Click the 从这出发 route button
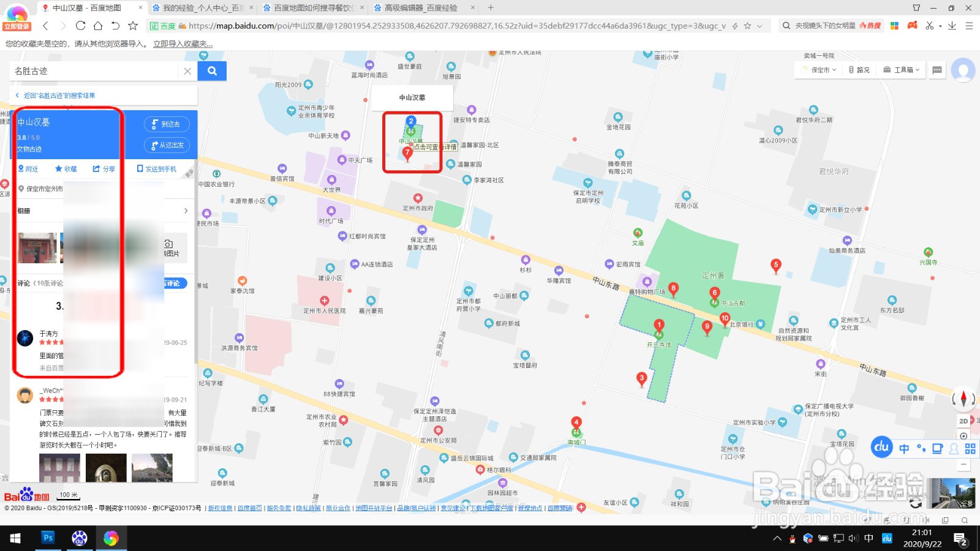The image size is (980, 551). click(x=167, y=145)
